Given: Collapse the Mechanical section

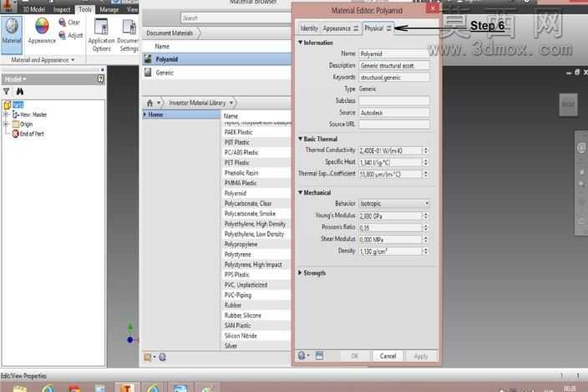Looking at the screenshot, I should coord(301,192).
